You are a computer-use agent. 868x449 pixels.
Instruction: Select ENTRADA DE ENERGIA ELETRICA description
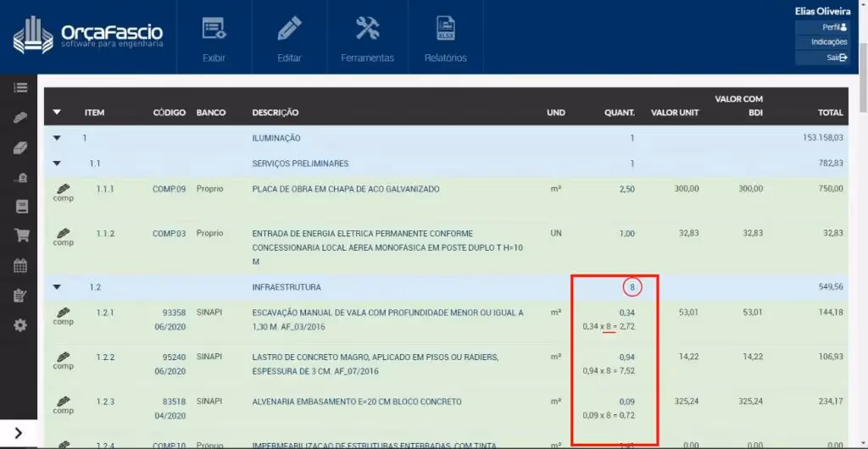click(387, 247)
